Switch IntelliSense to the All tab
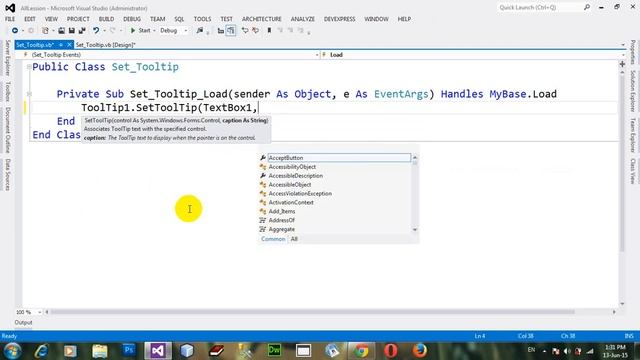 (294, 239)
